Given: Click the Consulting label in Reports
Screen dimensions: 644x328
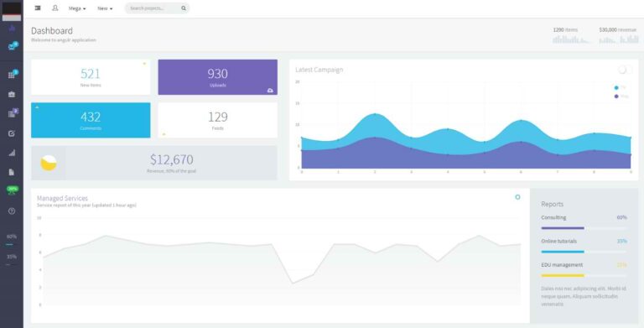Looking at the screenshot, I should [553, 217].
